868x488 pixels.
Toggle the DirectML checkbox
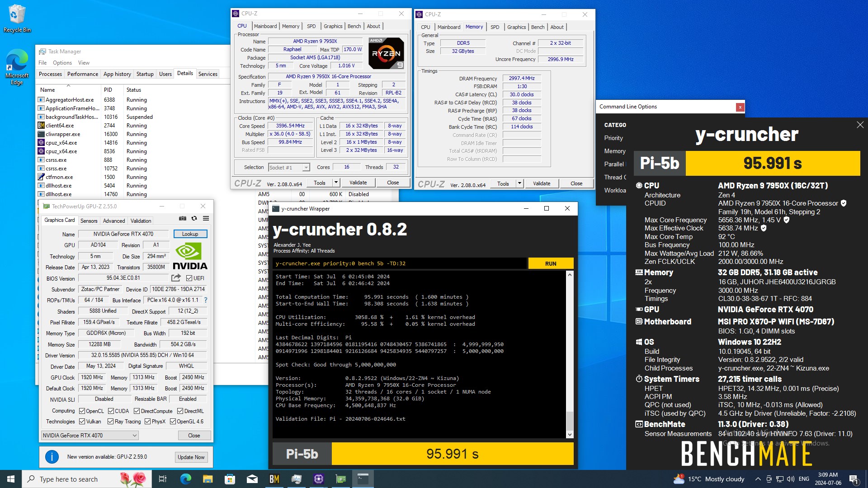180,411
